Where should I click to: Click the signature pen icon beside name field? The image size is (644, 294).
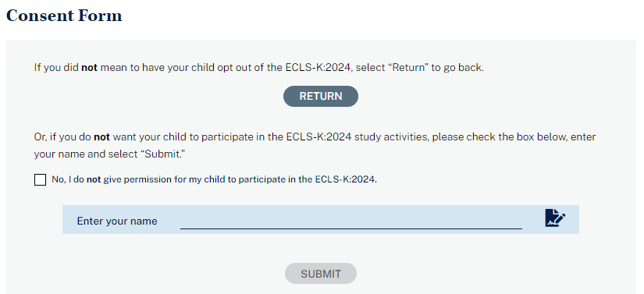[555, 218]
